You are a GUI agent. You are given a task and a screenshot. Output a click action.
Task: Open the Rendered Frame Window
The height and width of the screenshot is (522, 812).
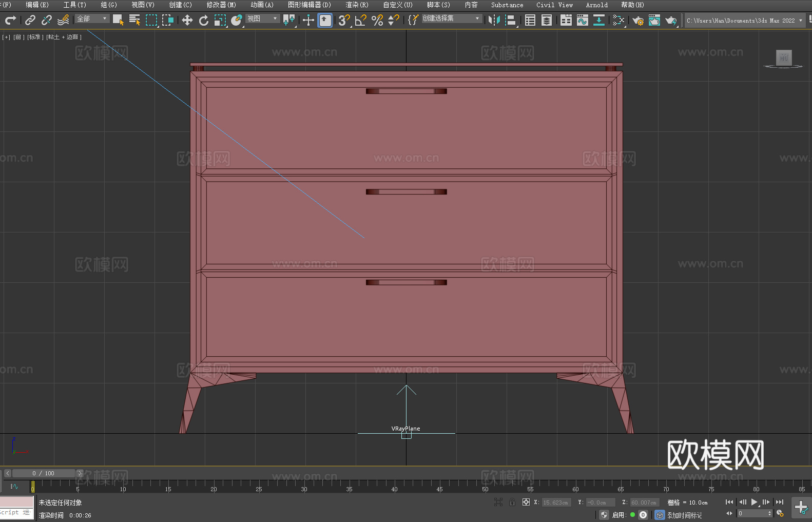click(x=654, y=20)
